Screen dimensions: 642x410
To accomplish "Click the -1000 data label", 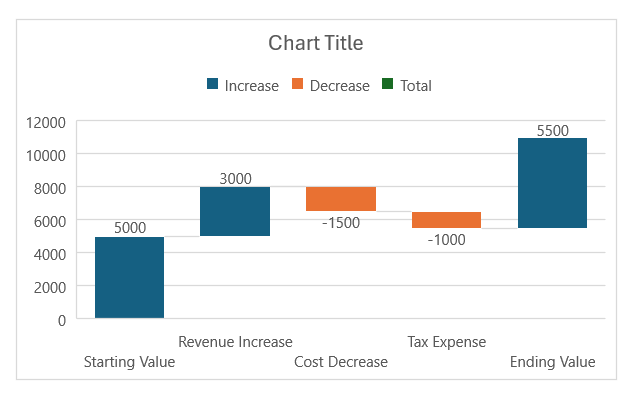I will 447,240.
